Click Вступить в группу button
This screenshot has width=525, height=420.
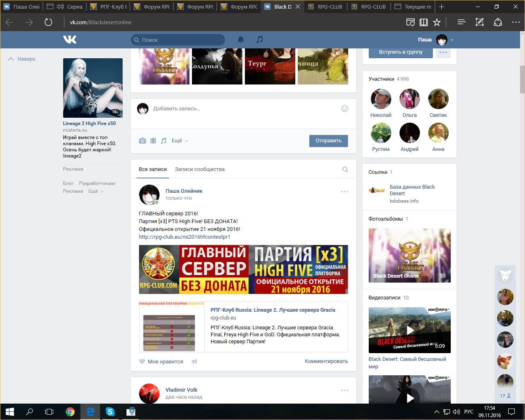tap(401, 52)
